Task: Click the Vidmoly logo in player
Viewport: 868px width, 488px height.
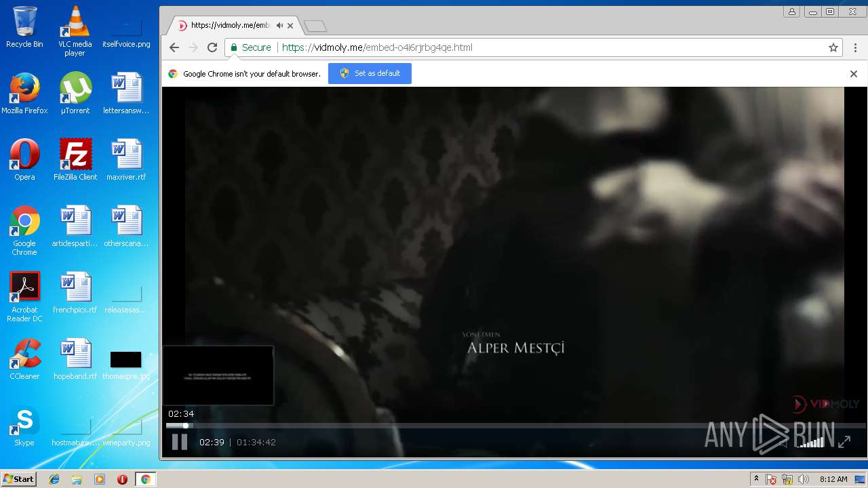Action: click(826, 405)
